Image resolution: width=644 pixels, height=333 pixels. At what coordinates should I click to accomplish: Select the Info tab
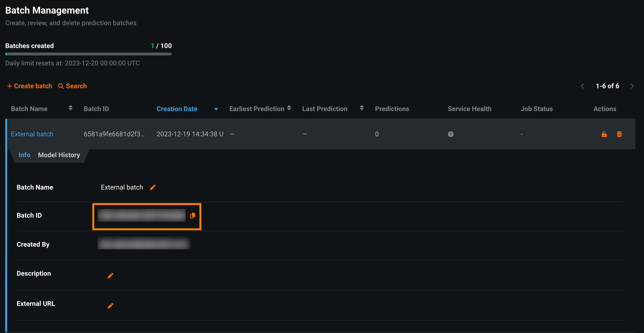(24, 155)
